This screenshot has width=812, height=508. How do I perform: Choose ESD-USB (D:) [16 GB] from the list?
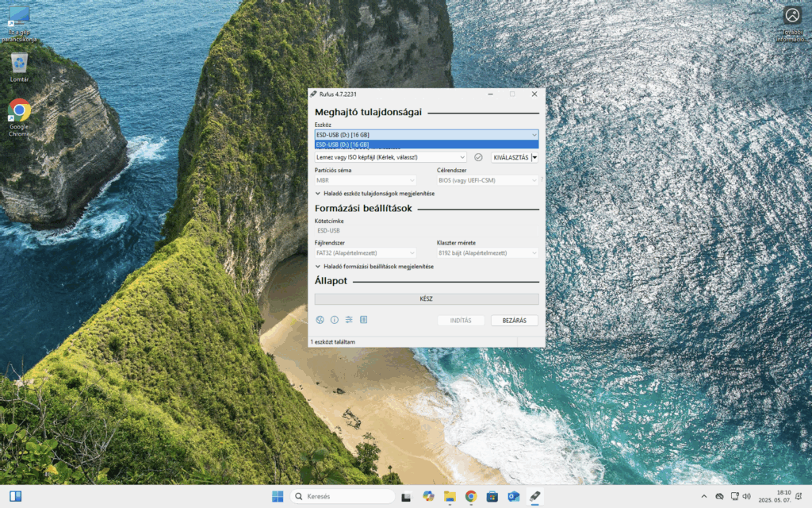coord(427,144)
